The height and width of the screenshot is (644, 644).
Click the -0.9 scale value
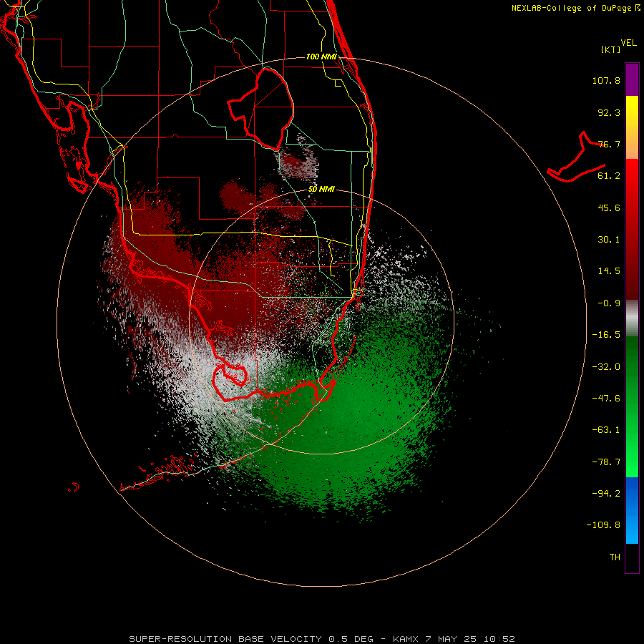coord(609,303)
